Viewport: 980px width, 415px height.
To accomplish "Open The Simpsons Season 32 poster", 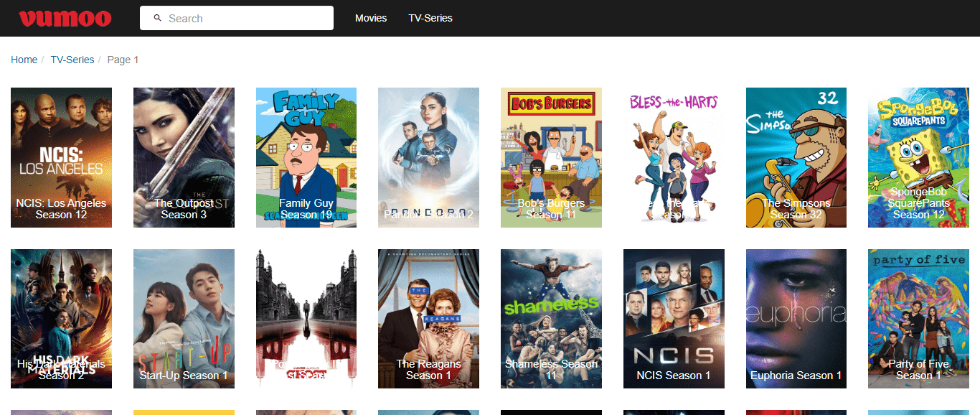I will pos(796,157).
